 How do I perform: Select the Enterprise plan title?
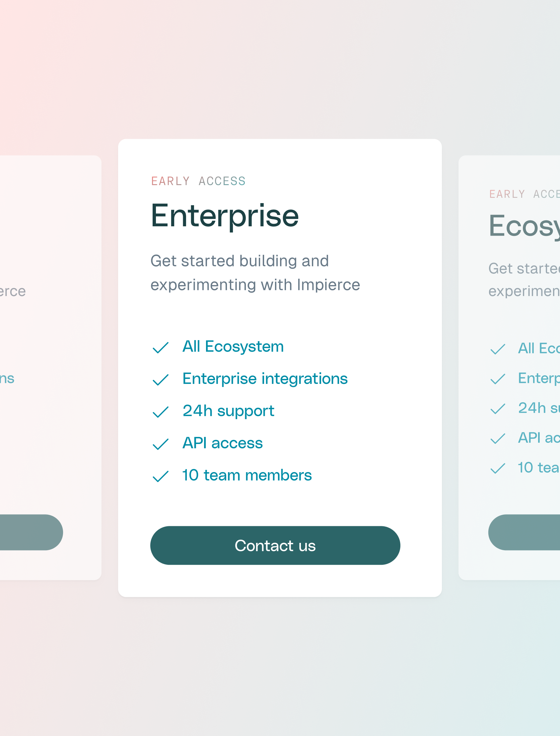click(224, 216)
